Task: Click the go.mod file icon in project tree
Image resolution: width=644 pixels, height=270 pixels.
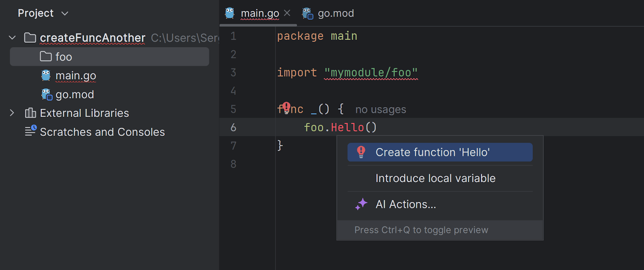Action: tap(47, 94)
